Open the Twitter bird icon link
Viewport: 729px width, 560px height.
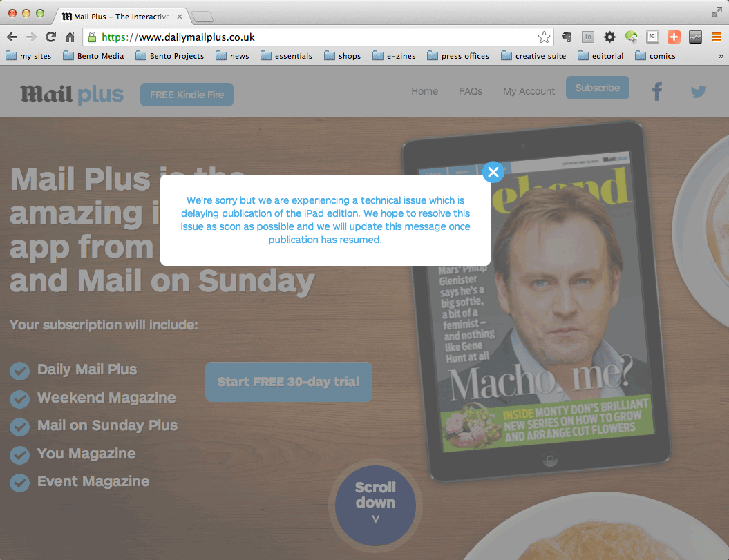698,92
